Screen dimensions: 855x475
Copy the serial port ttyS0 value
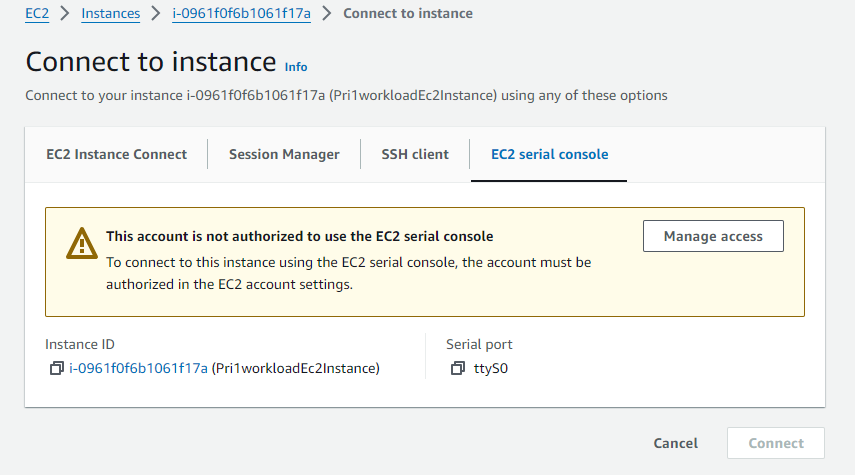[x=458, y=369]
